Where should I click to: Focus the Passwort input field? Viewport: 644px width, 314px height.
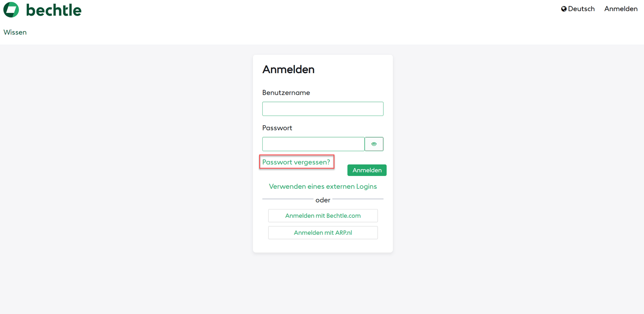313,144
